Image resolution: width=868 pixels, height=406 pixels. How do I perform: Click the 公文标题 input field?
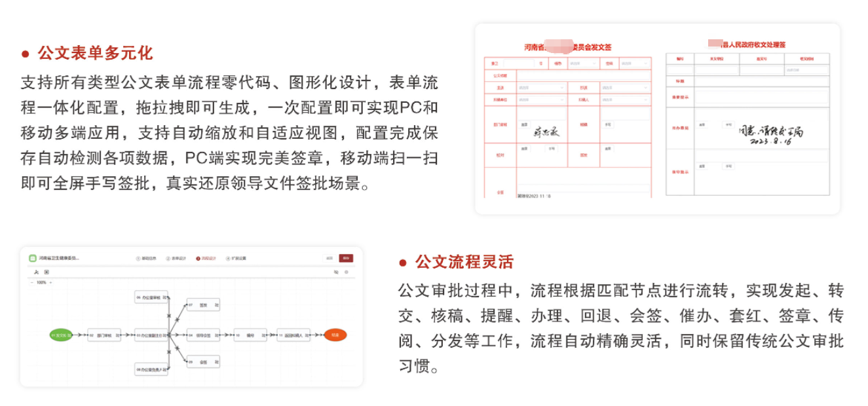point(582,75)
